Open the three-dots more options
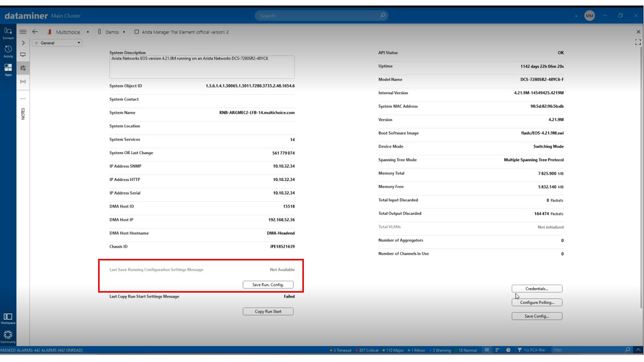 click(x=23, y=99)
